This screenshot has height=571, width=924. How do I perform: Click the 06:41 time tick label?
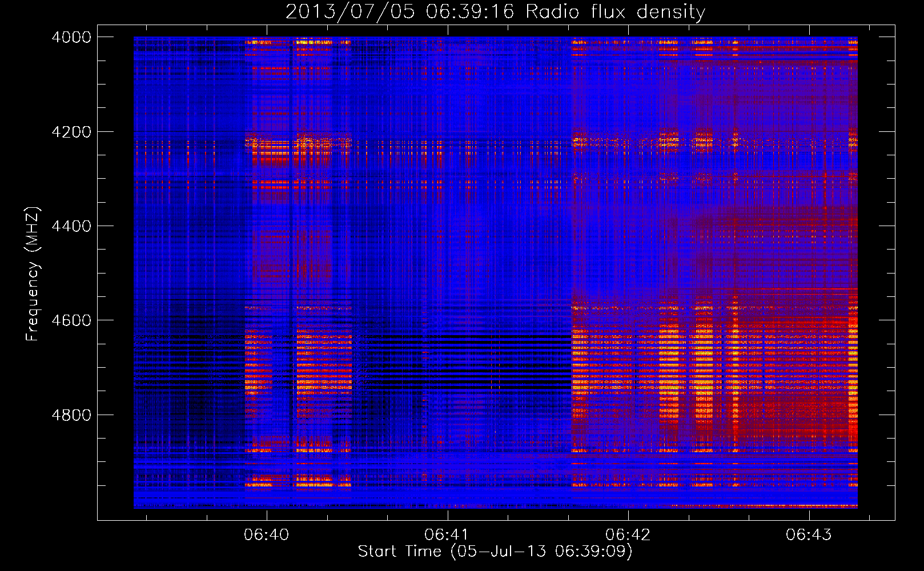[x=447, y=534]
